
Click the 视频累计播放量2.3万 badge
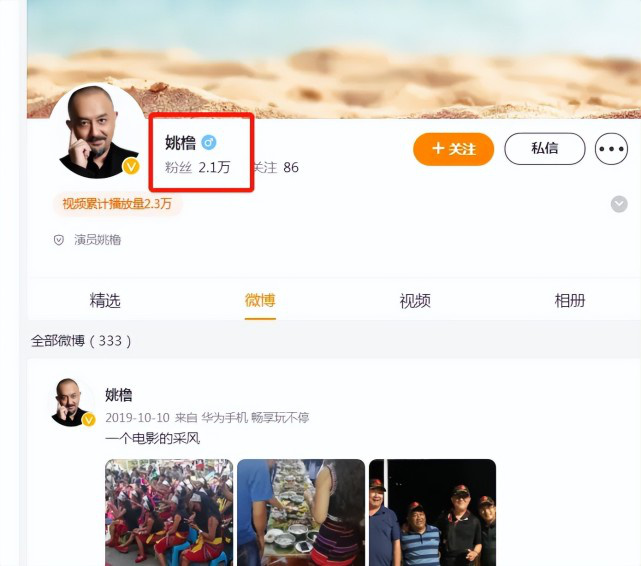pos(117,204)
